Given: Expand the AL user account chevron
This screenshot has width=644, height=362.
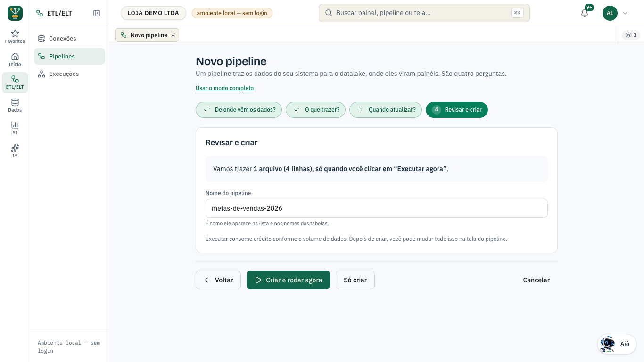Looking at the screenshot, I should (x=625, y=13).
